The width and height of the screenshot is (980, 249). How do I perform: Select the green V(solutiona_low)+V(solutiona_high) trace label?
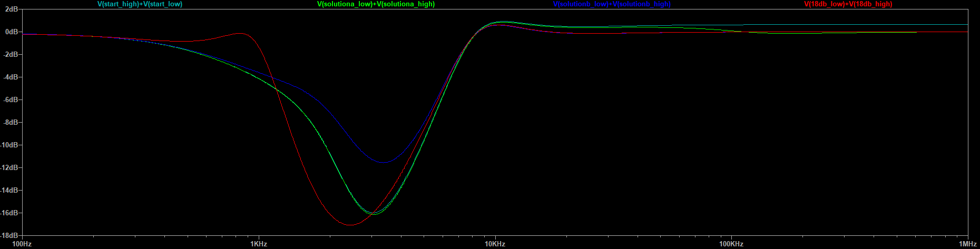click(x=376, y=4)
